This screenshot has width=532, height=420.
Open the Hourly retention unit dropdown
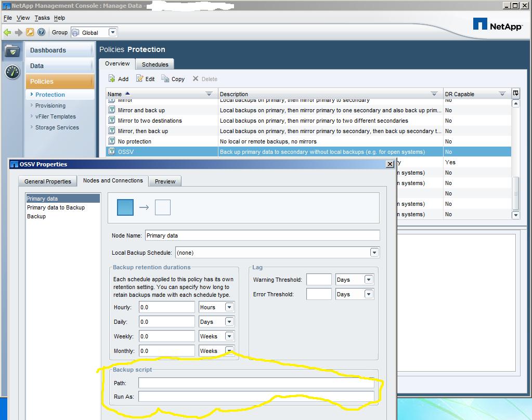coord(229,307)
